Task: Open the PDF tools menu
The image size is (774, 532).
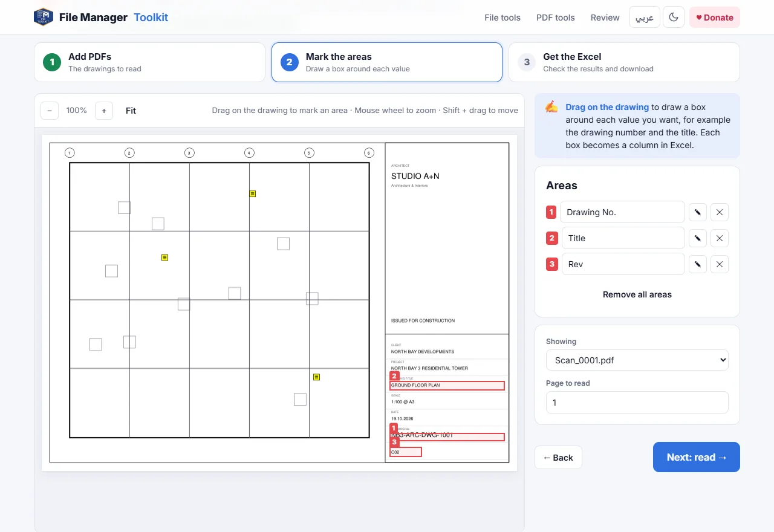Action: click(x=556, y=18)
